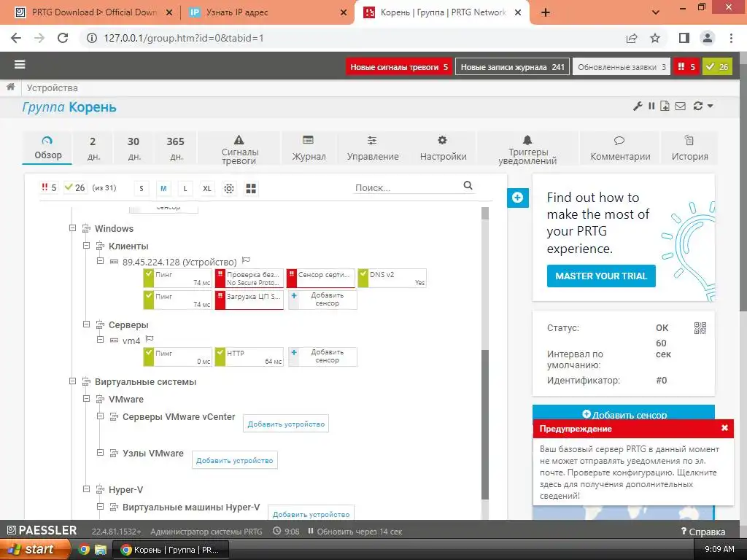
Task: Open the История tab
Action: click(689, 148)
